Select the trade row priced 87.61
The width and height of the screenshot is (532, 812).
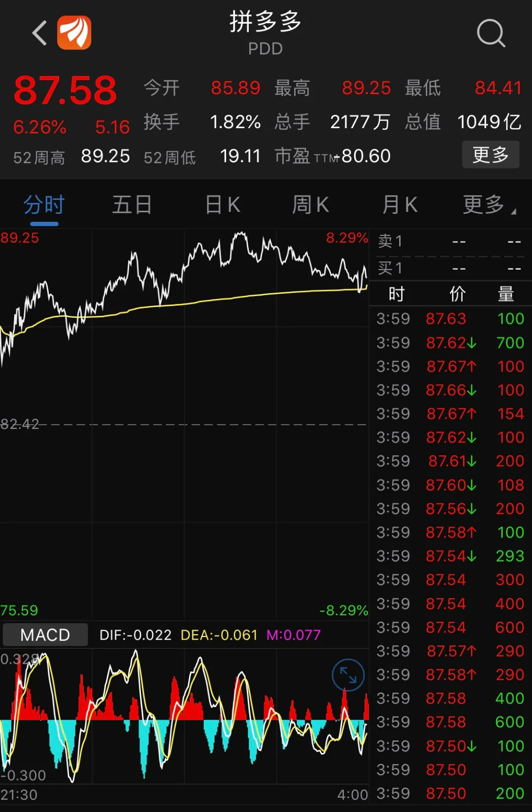coord(450,461)
